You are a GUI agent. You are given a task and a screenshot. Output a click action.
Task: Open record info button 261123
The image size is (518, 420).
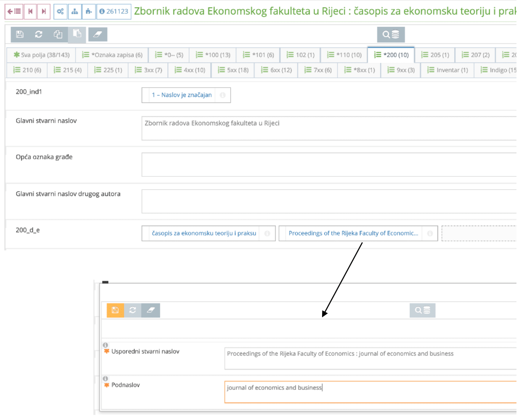pos(114,11)
